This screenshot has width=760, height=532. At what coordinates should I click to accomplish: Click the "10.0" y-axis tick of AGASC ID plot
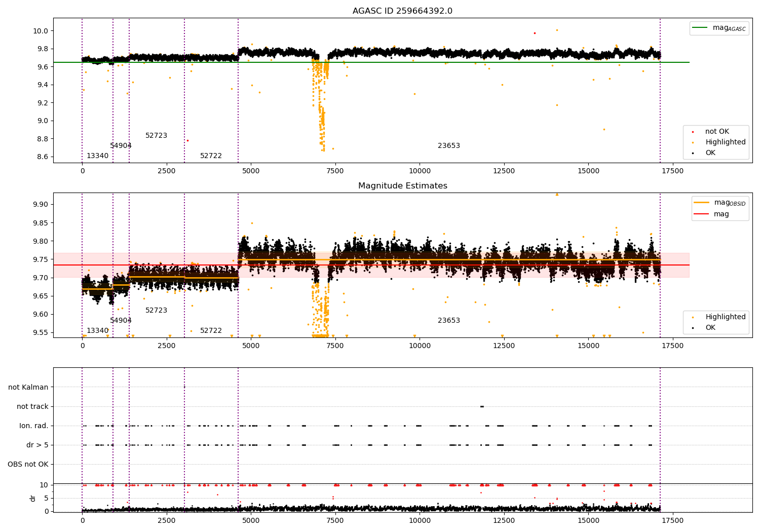coord(41,31)
